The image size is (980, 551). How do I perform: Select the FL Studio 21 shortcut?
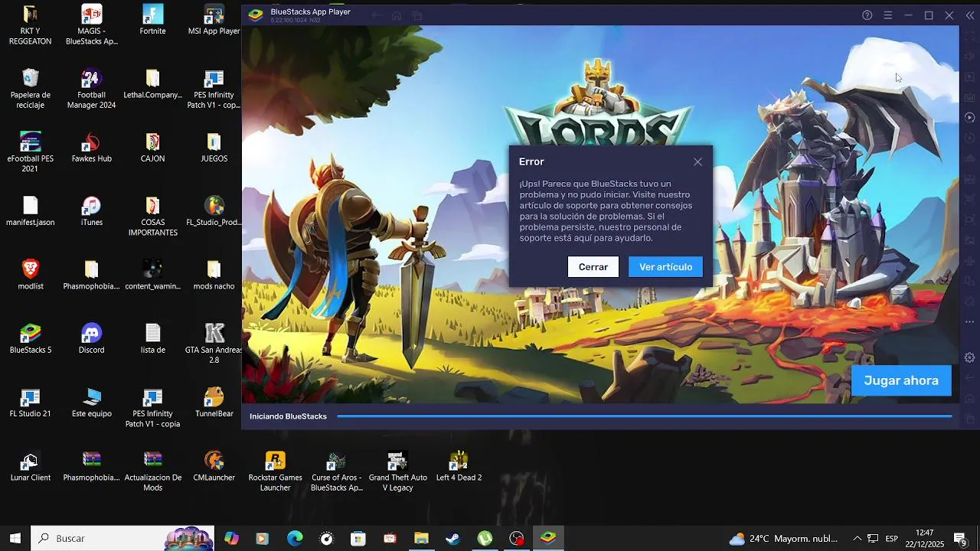tap(31, 402)
